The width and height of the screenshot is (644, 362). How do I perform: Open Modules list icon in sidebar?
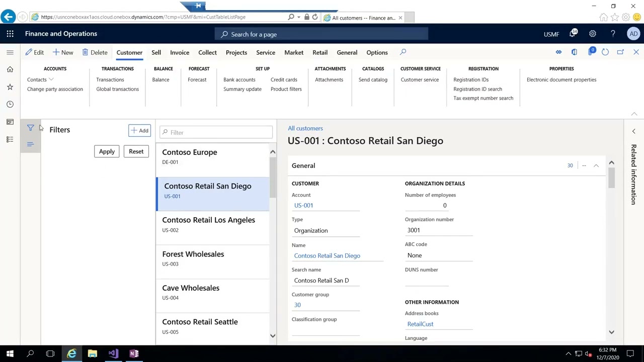click(10, 139)
